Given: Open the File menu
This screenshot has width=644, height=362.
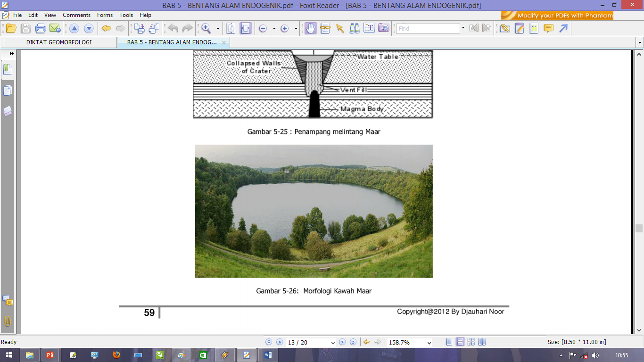Looking at the screenshot, I should pyautogui.click(x=17, y=15).
